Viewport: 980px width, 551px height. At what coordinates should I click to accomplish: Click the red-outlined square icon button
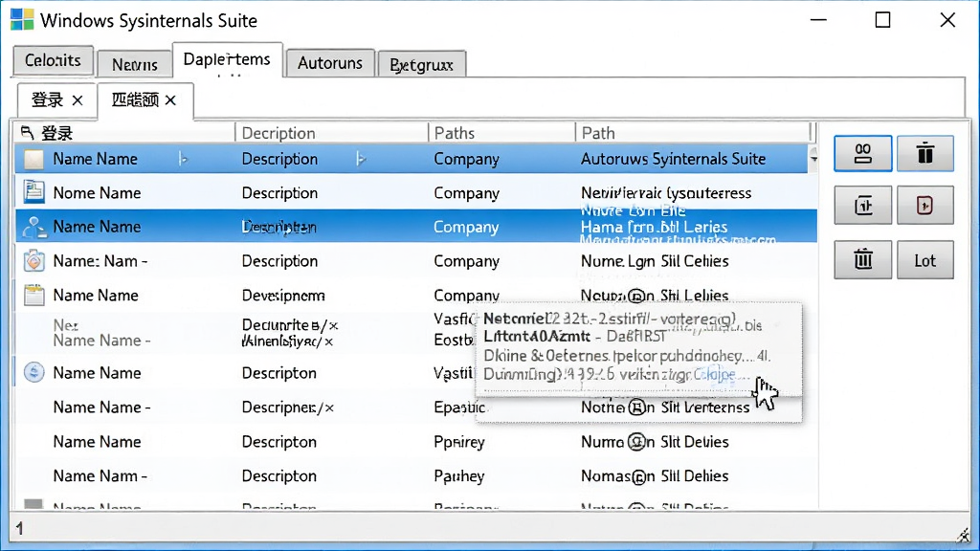(x=925, y=205)
